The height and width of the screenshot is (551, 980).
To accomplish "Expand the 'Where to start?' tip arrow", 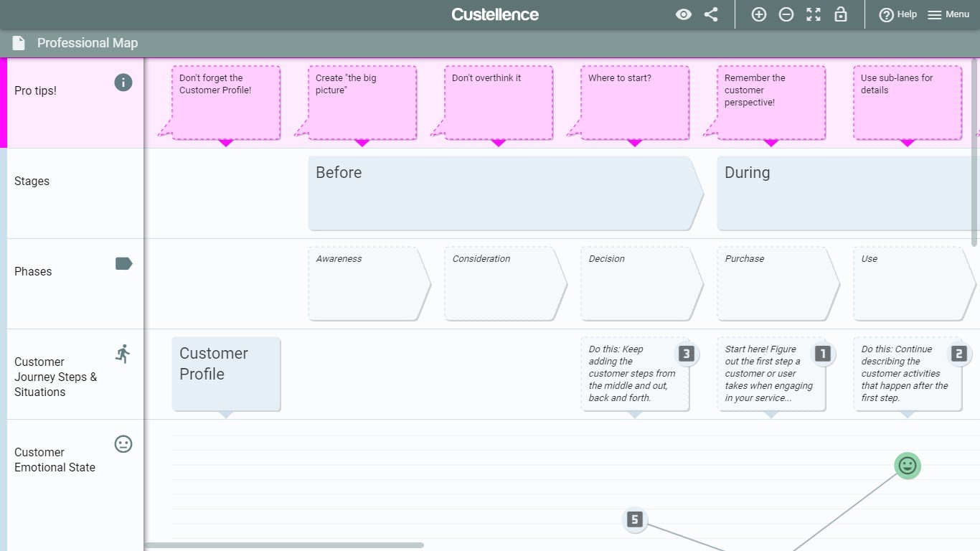I will (x=635, y=143).
